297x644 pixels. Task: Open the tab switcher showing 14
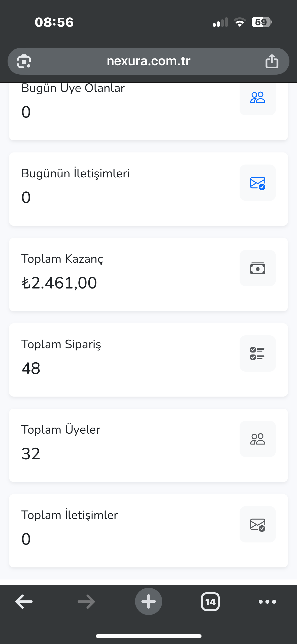click(210, 602)
